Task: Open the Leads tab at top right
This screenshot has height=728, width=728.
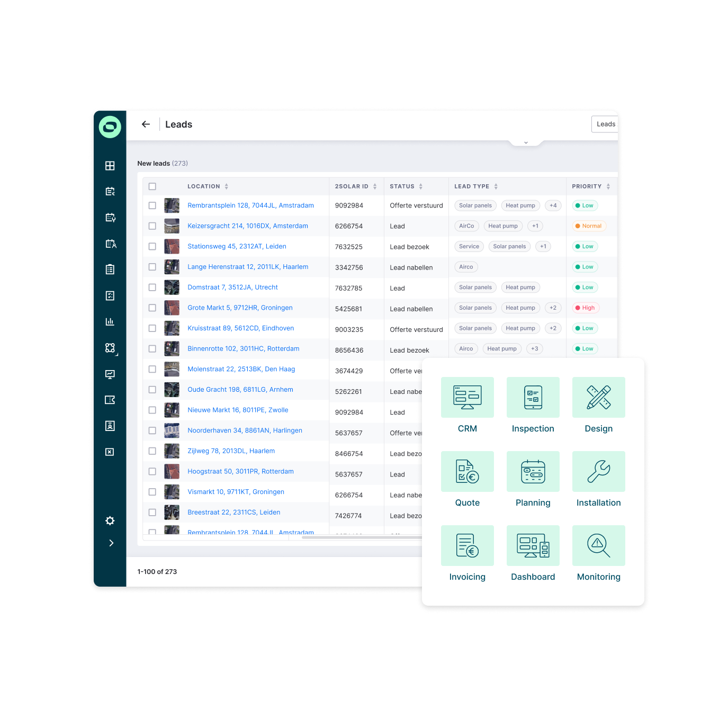Action: point(605,124)
